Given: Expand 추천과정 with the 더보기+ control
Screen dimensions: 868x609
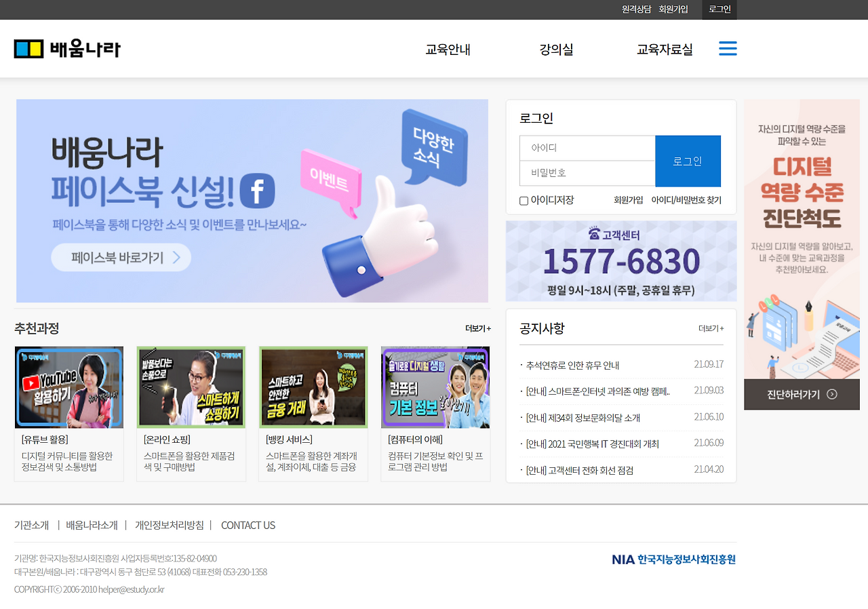Looking at the screenshot, I should tap(476, 328).
